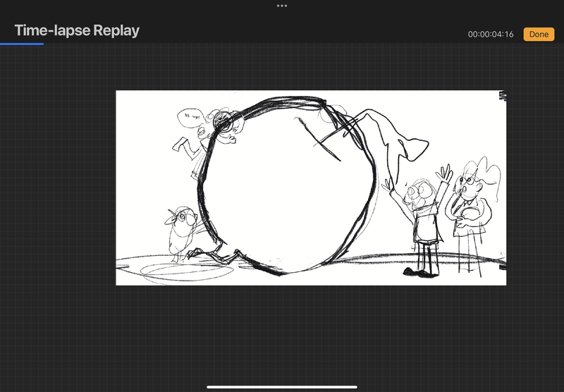Tap the home indicator bar at bottom
Screen dimensions: 564x392
tap(282, 386)
